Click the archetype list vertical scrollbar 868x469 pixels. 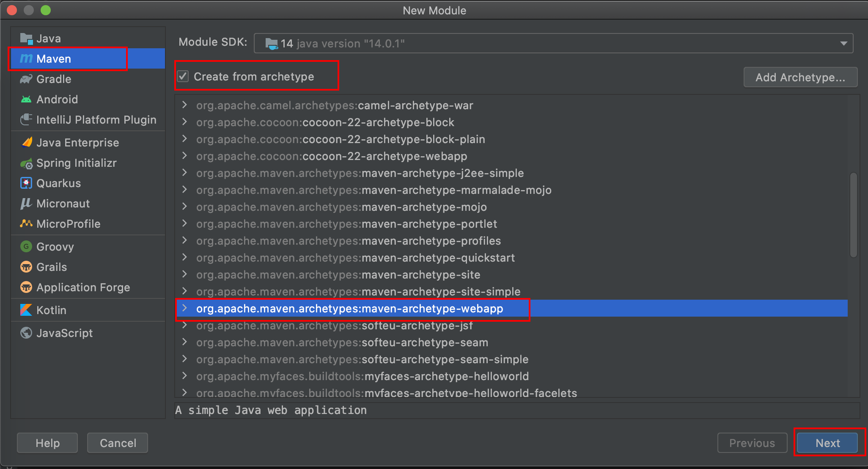(854, 215)
